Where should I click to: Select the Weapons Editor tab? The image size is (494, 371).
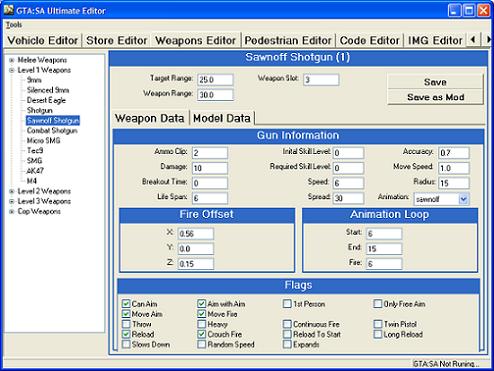pos(195,41)
